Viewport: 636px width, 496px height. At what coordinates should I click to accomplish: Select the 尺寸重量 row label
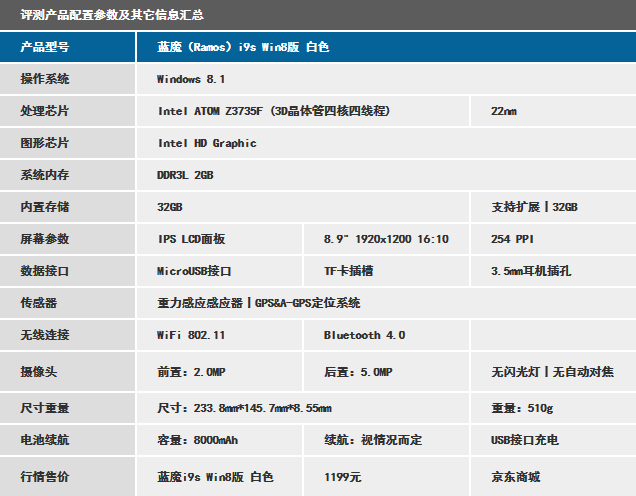point(67,408)
